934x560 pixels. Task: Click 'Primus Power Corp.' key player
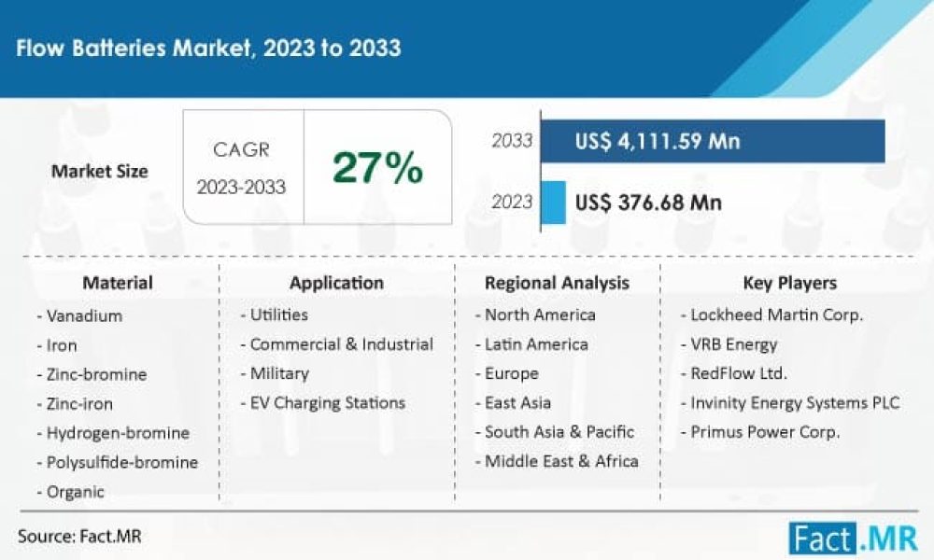point(765,432)
